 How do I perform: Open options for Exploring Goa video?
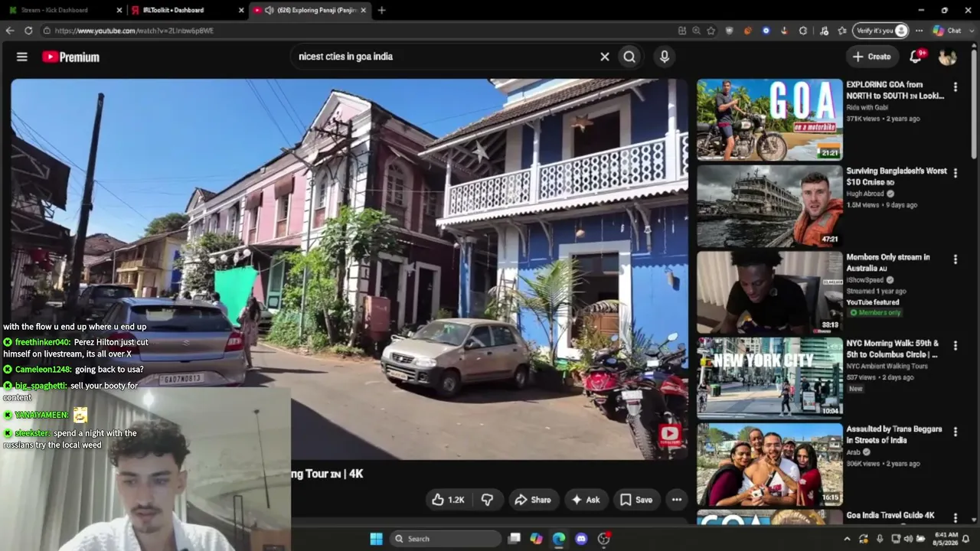(955, 87)
